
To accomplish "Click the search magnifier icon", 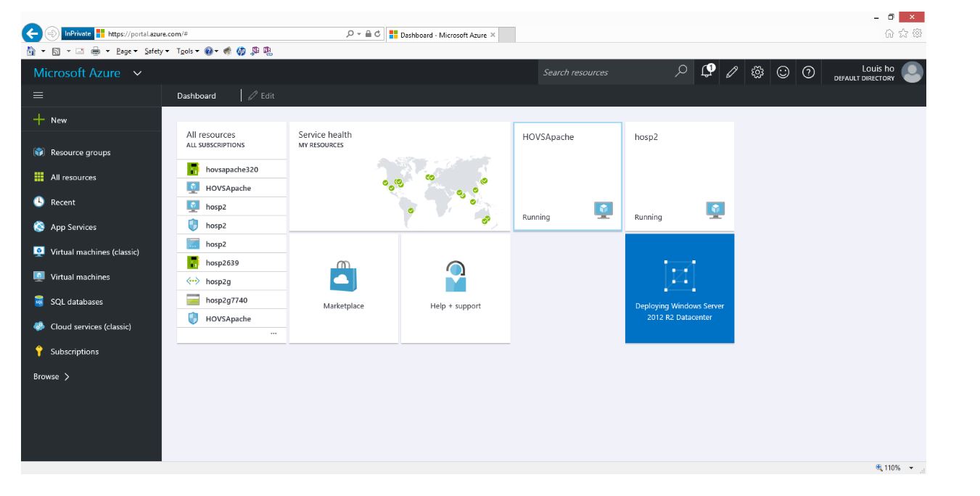I will pyautogui.click(x=681, y=71).
